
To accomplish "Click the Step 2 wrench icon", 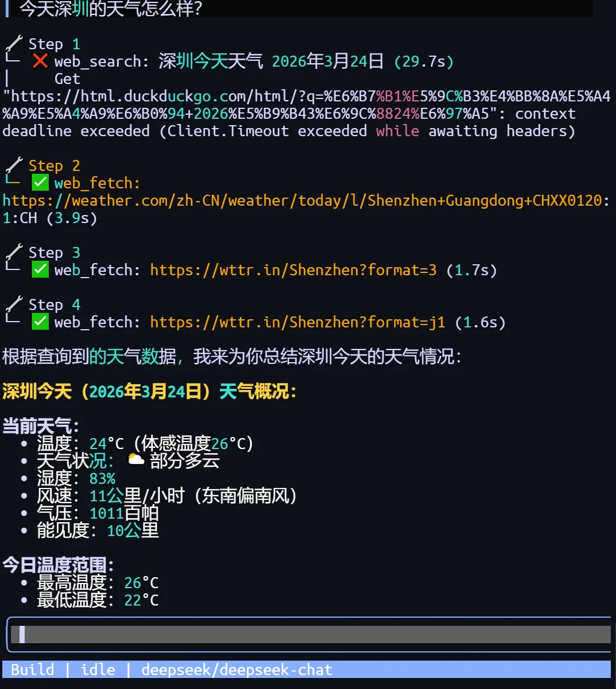I will coord(14,165).
